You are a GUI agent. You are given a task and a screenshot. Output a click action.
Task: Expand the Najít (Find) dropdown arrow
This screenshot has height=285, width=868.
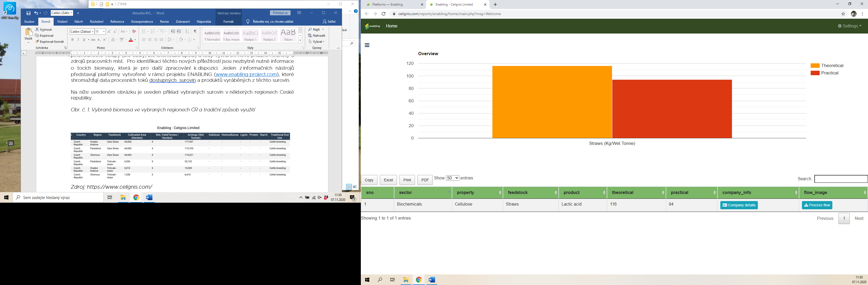pos(323,30)
